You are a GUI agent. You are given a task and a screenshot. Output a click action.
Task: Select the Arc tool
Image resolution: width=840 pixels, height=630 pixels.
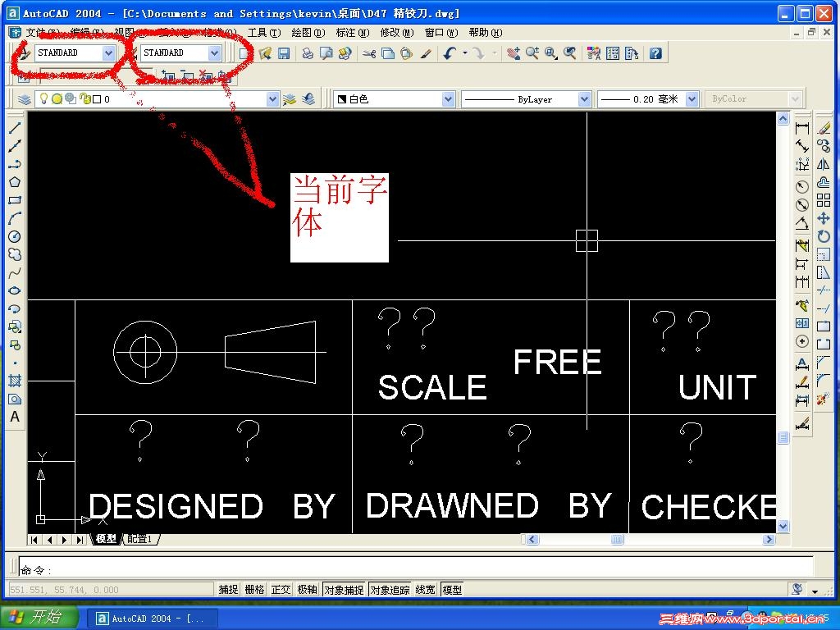(15, 218)
